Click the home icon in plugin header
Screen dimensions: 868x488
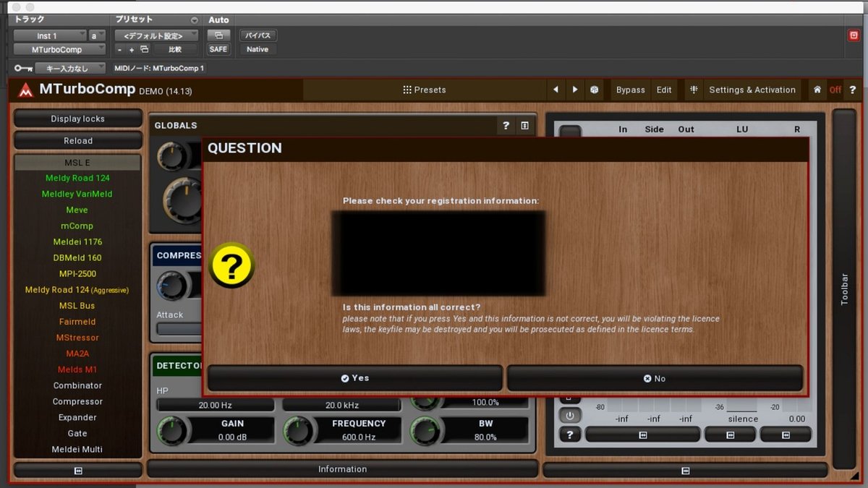[x=817, y=90]
